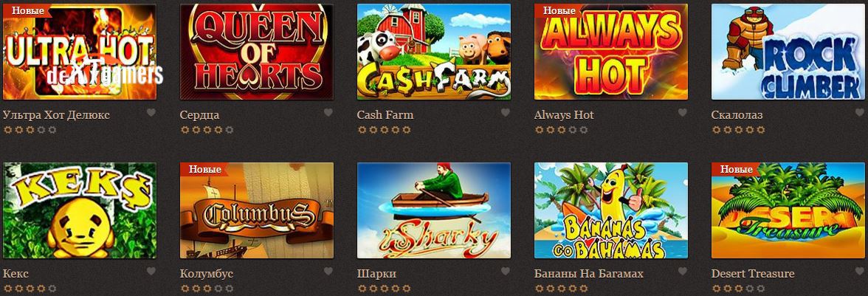Screen dimensions: 868x296
Task: Open Bananas Go Bahamas thumbnail
Action: coord(611,210)
